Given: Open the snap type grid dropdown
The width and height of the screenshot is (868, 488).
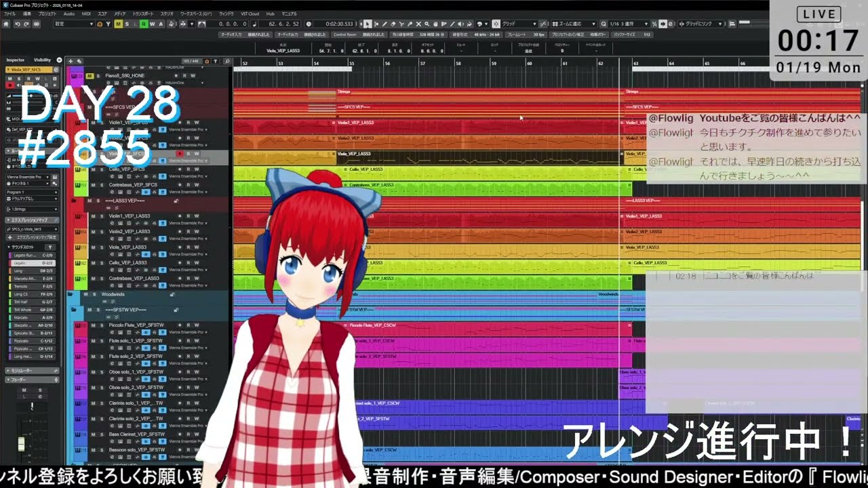Looking at the screenshot, I should pos(519,24).
